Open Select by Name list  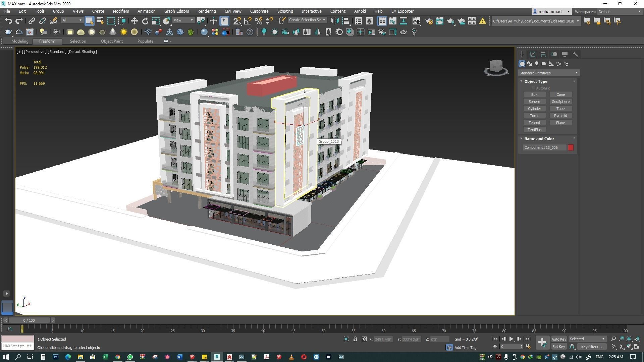pyautogui.click(x=100, y=21)
